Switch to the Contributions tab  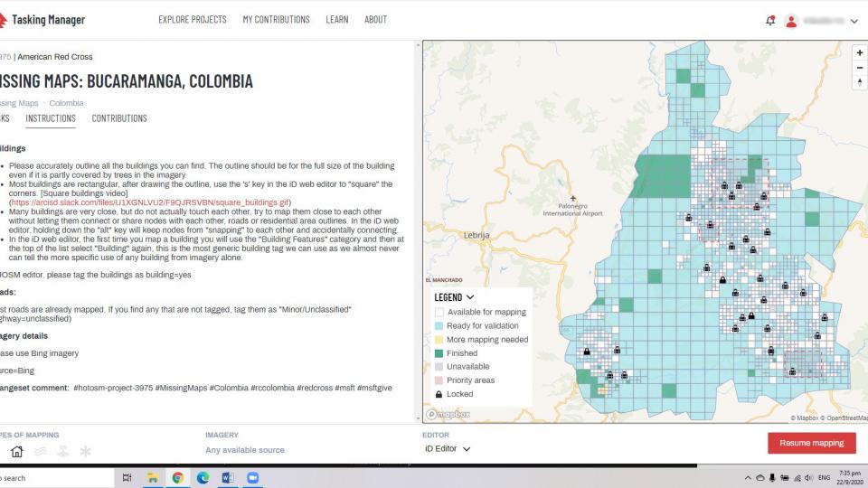[119, 118]
